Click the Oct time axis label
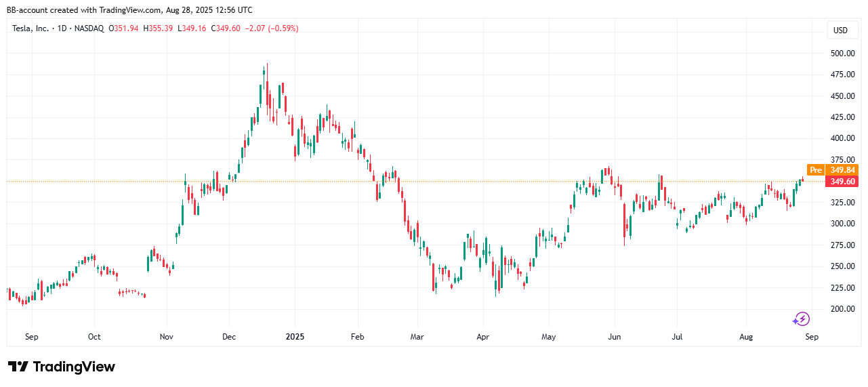868x387 pixels. tap(94, 337)
